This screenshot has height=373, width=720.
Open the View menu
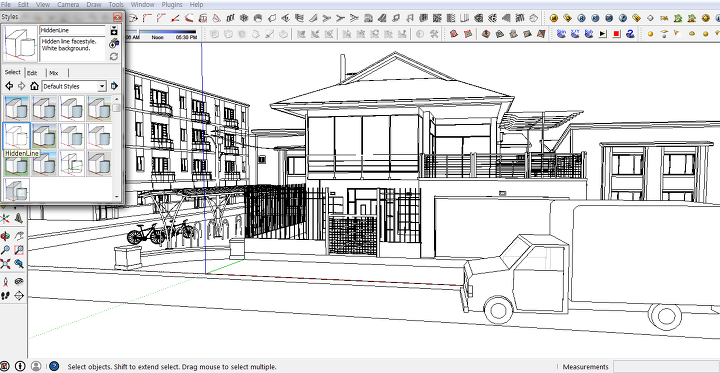click(x=43, y=4)
